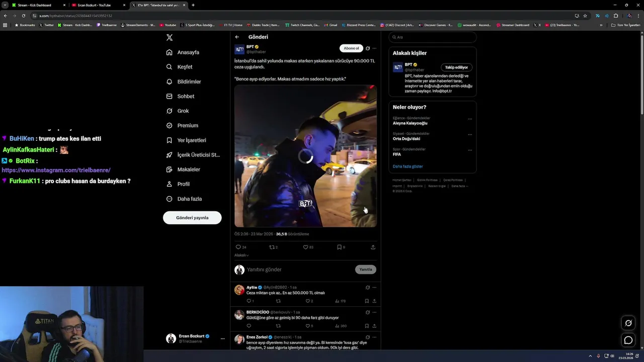Share BERKOCİOO's reply
This screenshot has height=362, width=644.
tap(374, 326)
